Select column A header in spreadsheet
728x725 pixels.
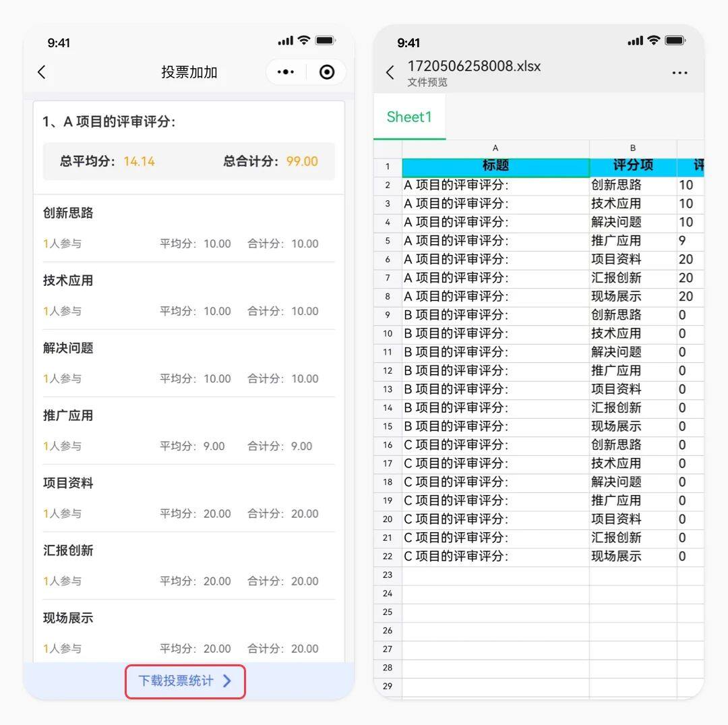pyautogui.click(x=495, y=148)
